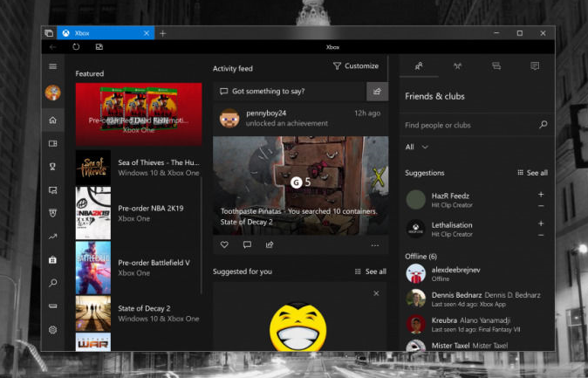Screen dimensions: 588x378
Task: Open the Instant War thumbnail
Action: 93,341
